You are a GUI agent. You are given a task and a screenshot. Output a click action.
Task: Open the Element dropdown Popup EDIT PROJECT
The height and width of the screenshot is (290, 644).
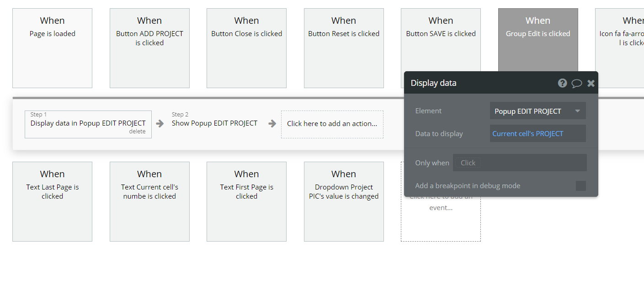tap(538, 111)
